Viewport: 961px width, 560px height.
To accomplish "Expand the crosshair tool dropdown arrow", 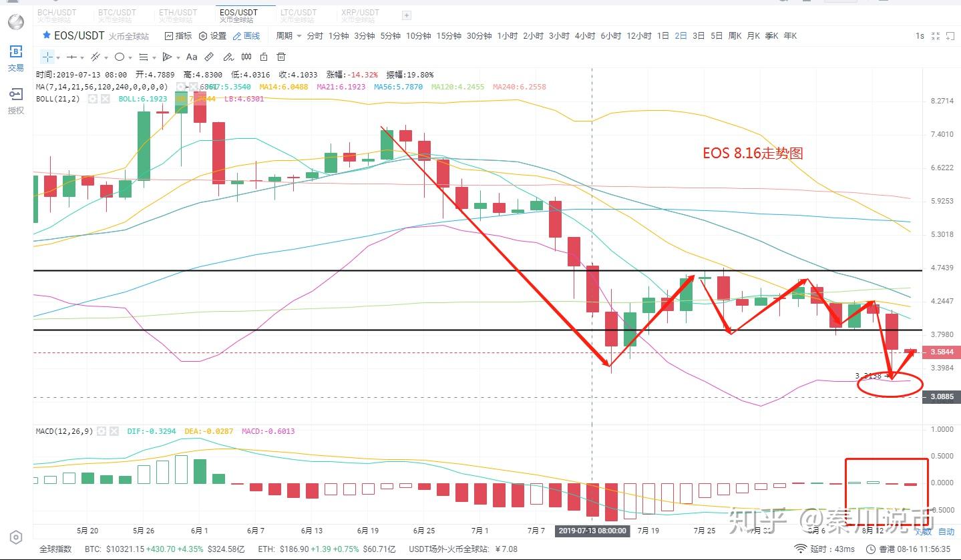I will 58,58.
